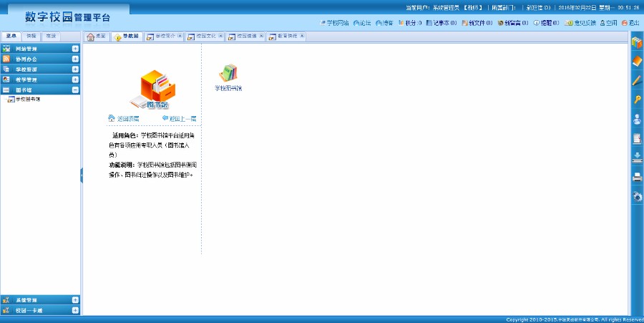This screenshot has height=323, width=644.
Task: Close the 校园文化 tab
Action: tap(220, 36)
